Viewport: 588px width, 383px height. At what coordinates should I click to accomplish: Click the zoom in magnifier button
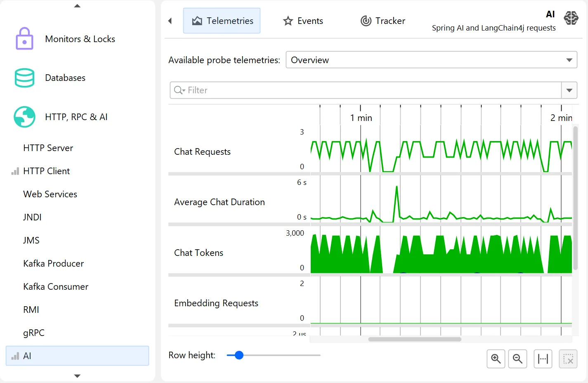coord(496,359)
